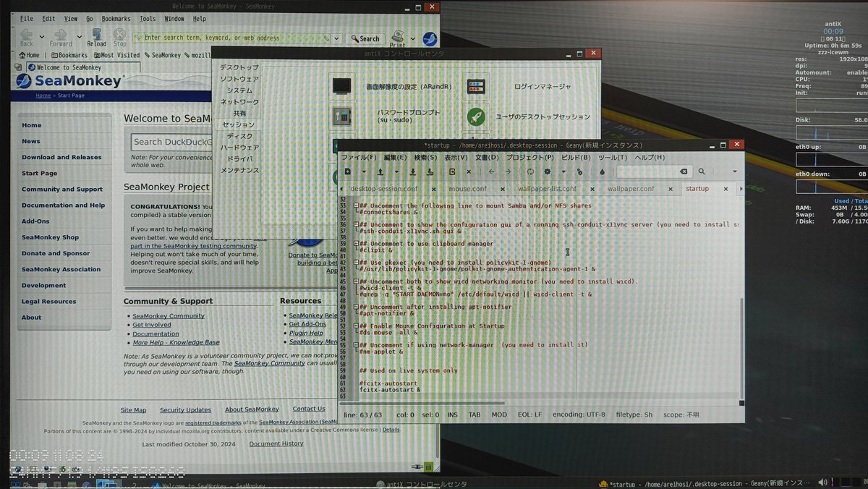Expand SeaMonkey Print options dropdown arrow
This screenshot has height=489, width=868.
pyautogui.click(x=412, y=38)
